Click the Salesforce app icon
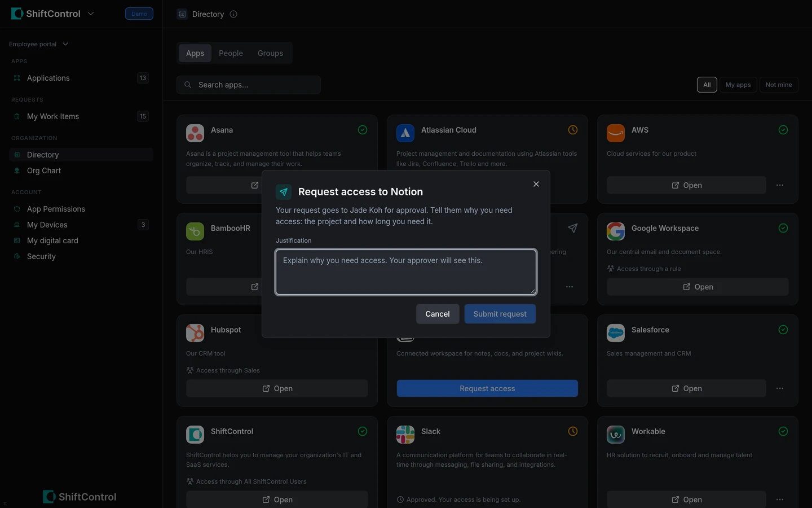 (616, 333)
